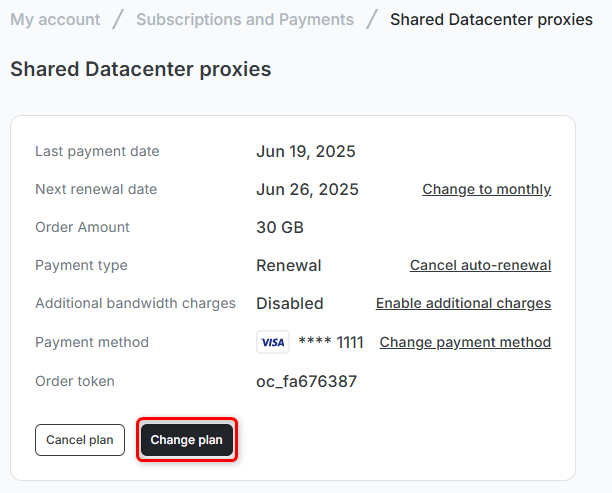Click the Renewal payment type value
612x493 pixels.
point(289,266)
